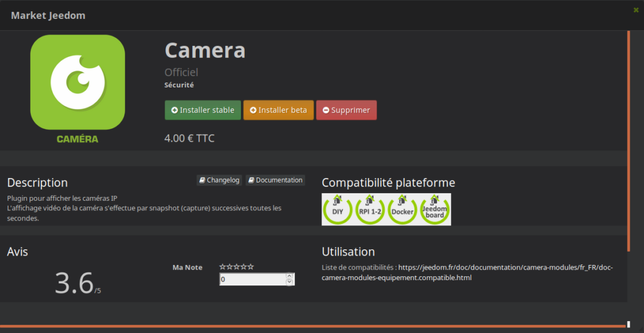Increase the rating with up stepper arrow
Image resolution: width=644 pixels, height=333 pixels.
click(289, 276)
